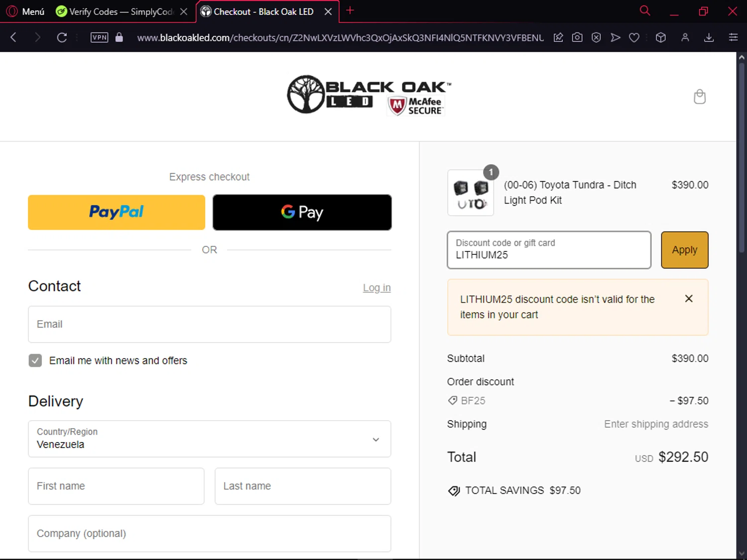Apply the discount code

coord(685,250)
